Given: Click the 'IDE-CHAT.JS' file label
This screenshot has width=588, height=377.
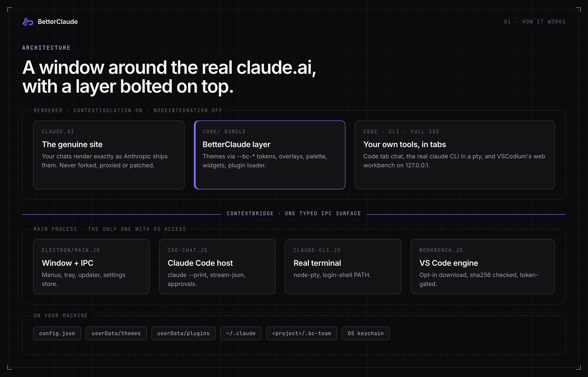Looking at the screenshot, I should (188, 250).
